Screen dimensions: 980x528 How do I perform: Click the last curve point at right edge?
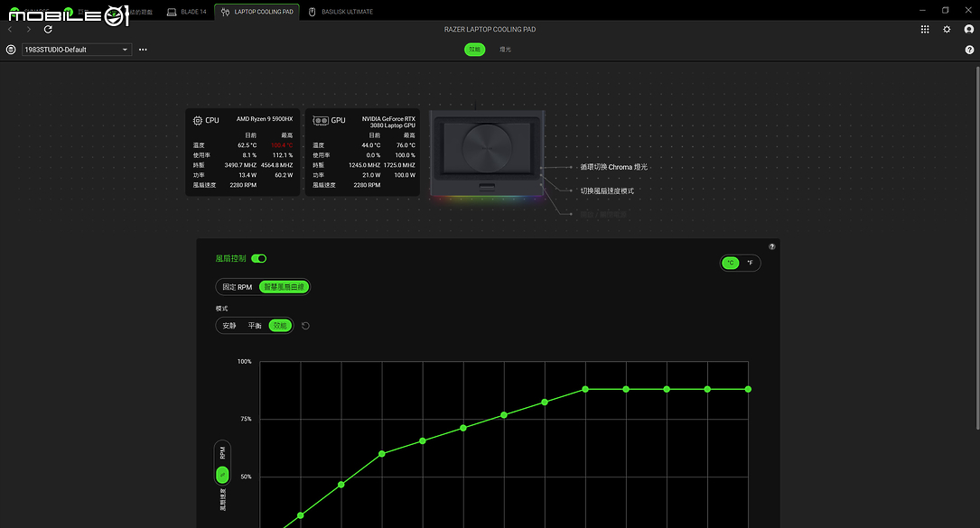point(748,389)
